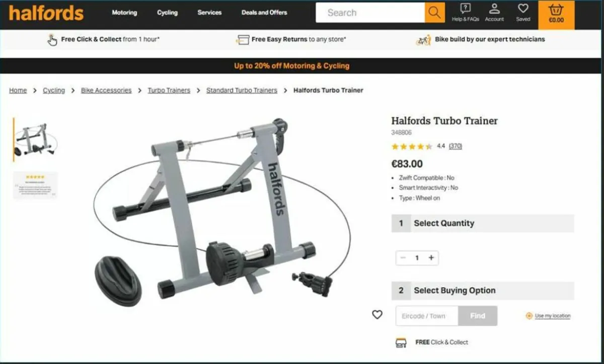Go to the halfords logo home page
Viewport: 604px width, 364px height.
[46, 13]
